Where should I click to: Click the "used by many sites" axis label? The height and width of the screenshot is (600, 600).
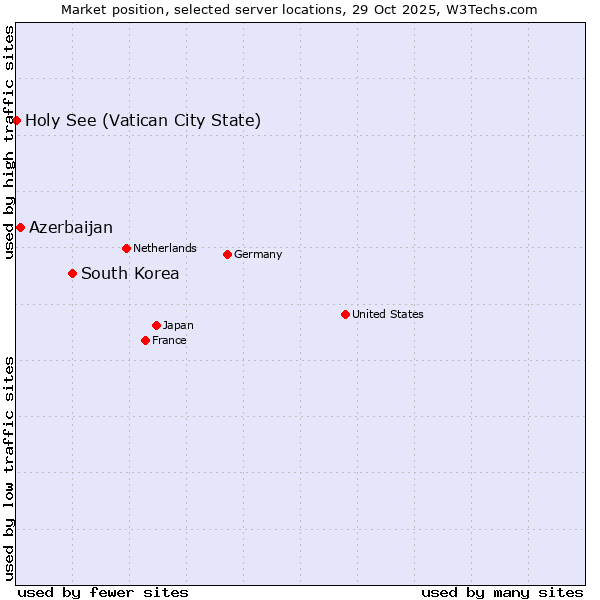tap(502, 592)
